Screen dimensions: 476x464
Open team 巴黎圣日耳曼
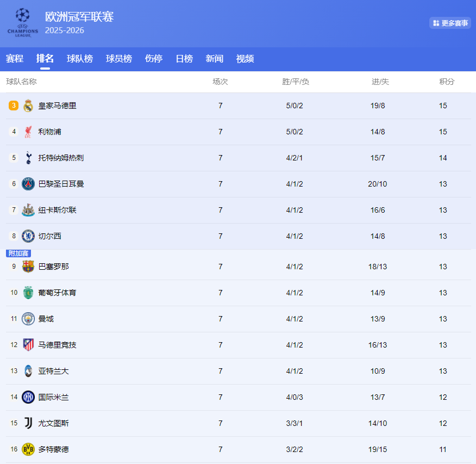61,184
